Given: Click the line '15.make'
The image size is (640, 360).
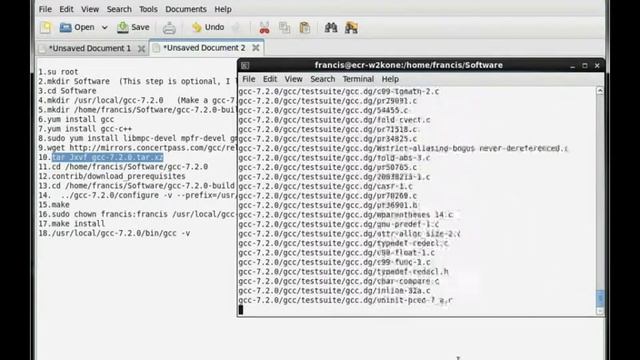Looking at the screenshot, I should 54,204.
